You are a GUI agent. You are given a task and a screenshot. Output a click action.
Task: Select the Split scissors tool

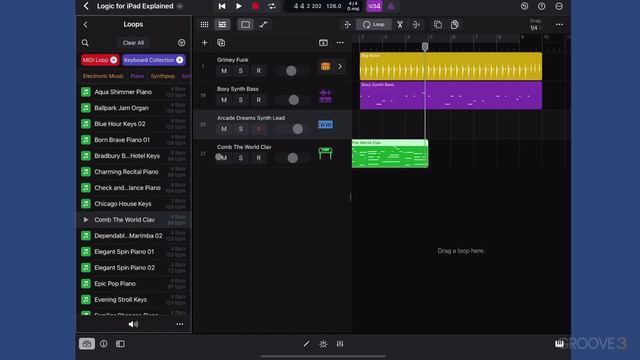(400, 24)
